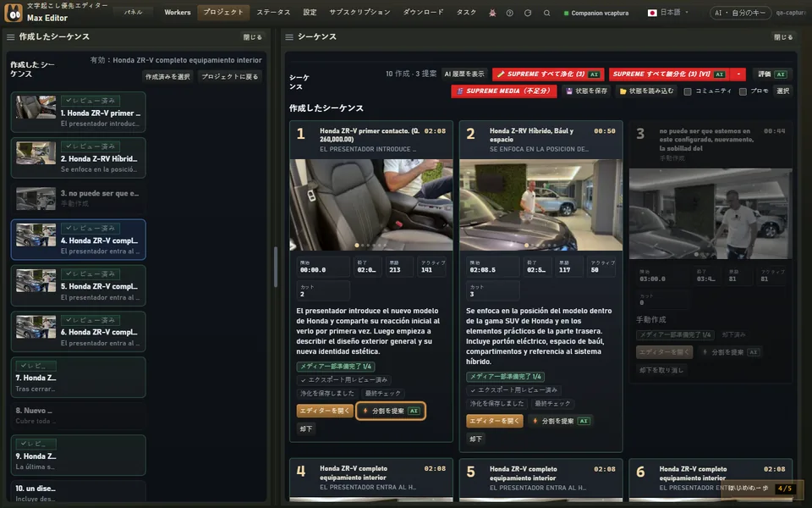Image resolution: width=812 pixels, height=508 pixels.
Task: Open the 設定 tab
Action: 310,13
